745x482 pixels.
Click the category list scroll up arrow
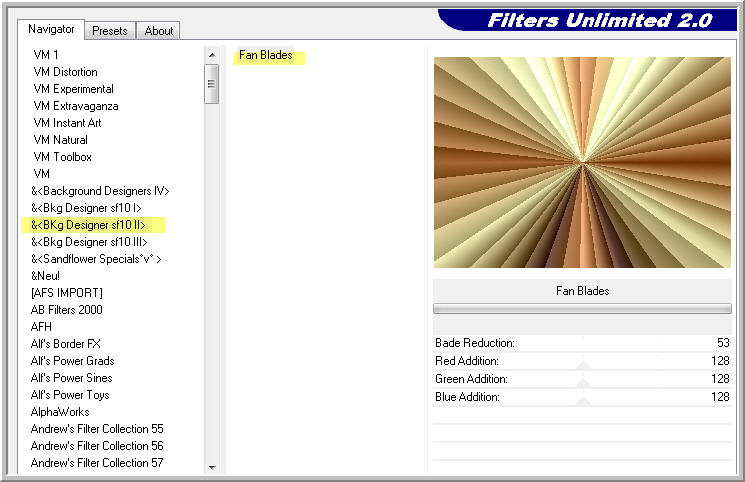212,55
